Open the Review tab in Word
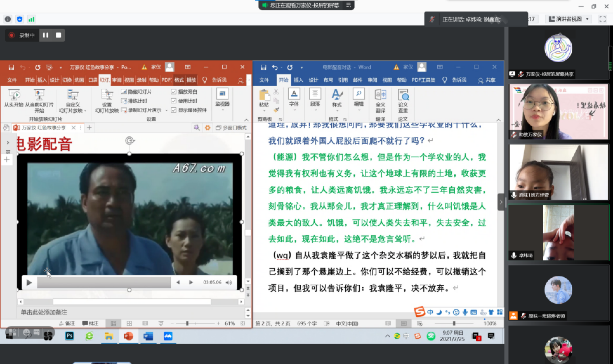Image resolution: width=613 pixels, height=364 pixels. [x=372, y=80]
